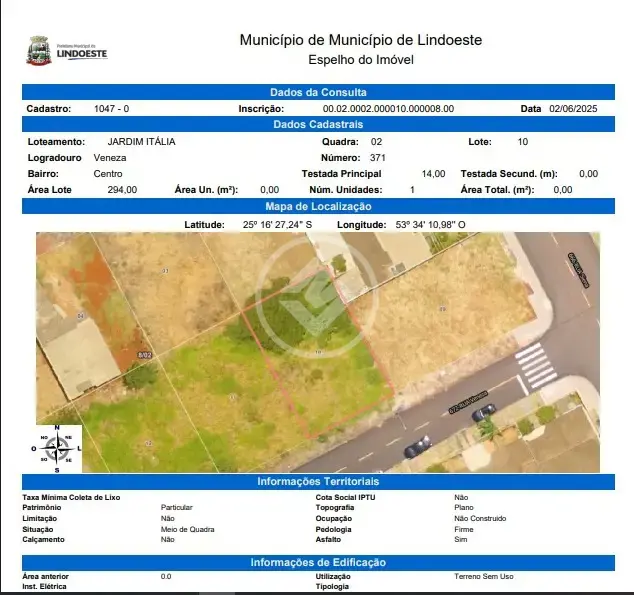Click the 'Cadastro:' field label
The height and width of the screenshot is (595, 634).
pyautogui.click(x=49, y=109)
